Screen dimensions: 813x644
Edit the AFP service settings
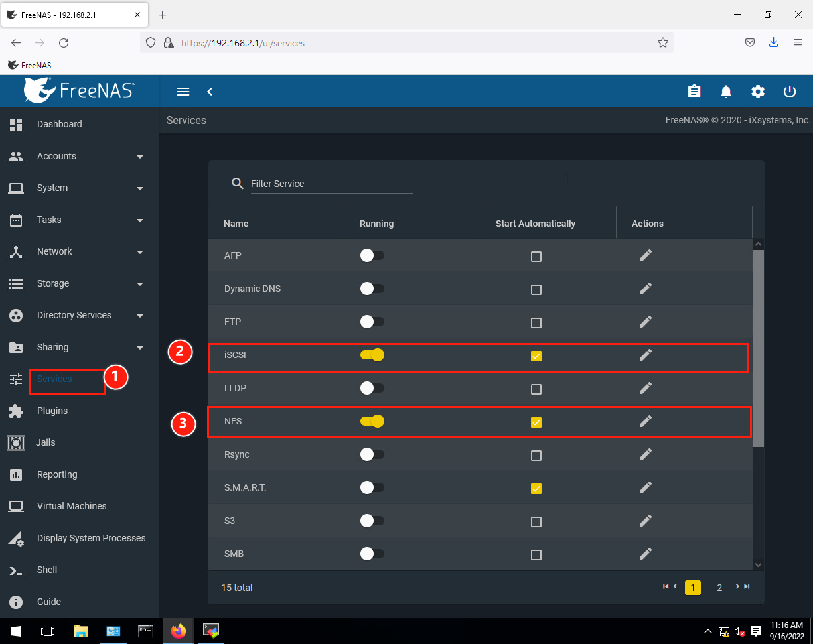point(646,255)
